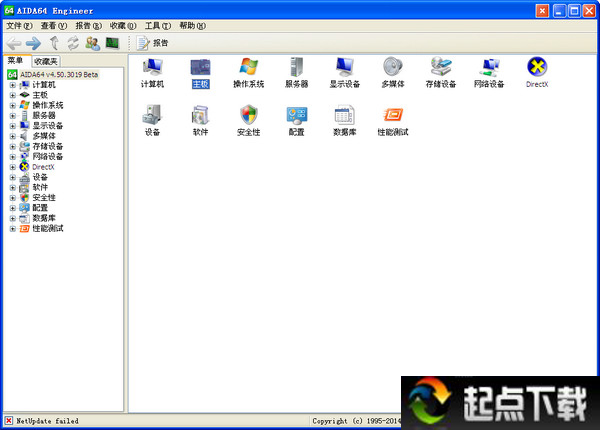Select 存储设备 in the tree

[x=47, y=147]
